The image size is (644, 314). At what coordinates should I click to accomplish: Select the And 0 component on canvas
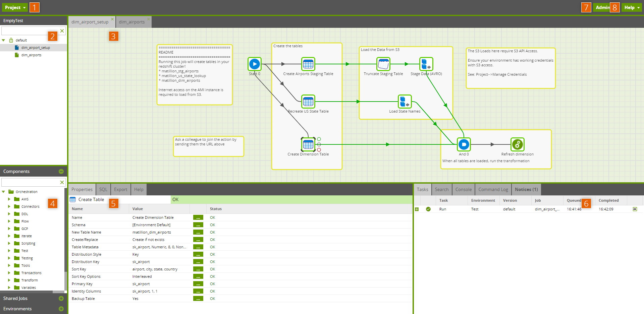tap(464, 144)
